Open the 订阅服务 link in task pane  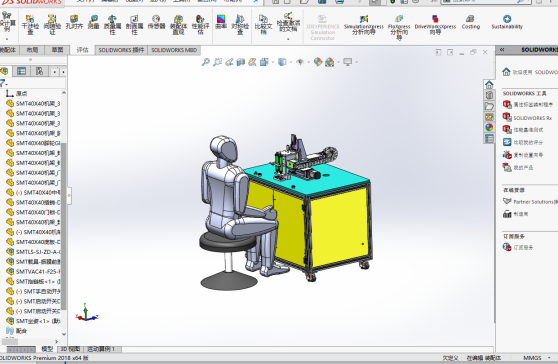(518, 247)
